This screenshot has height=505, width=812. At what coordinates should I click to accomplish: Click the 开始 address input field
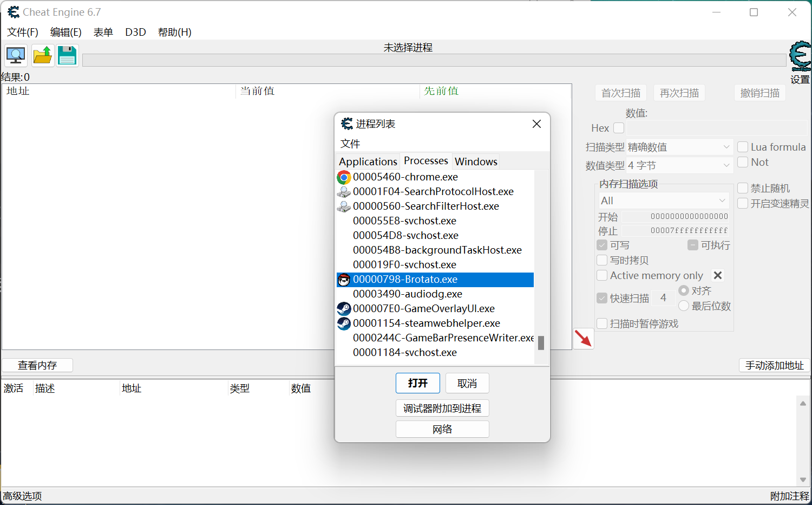click(675, 216)
